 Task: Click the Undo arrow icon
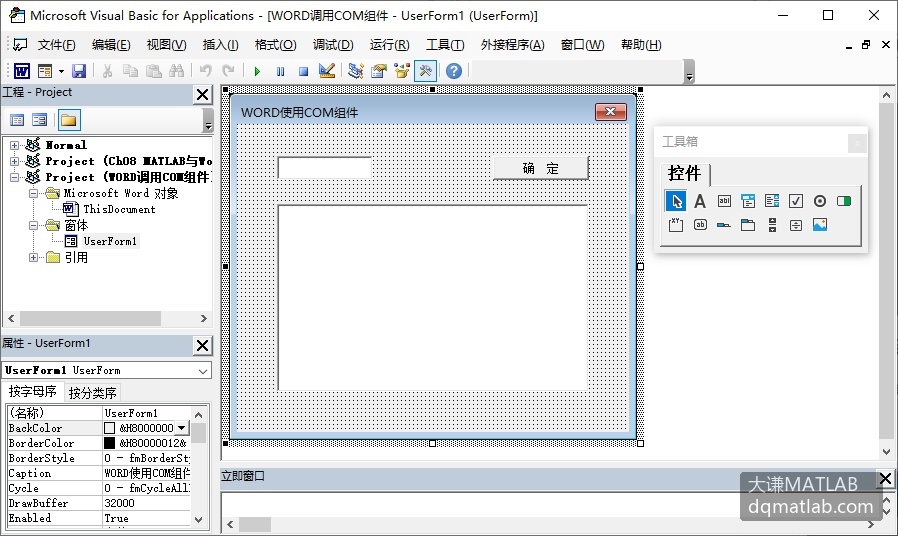pos(205,71)
